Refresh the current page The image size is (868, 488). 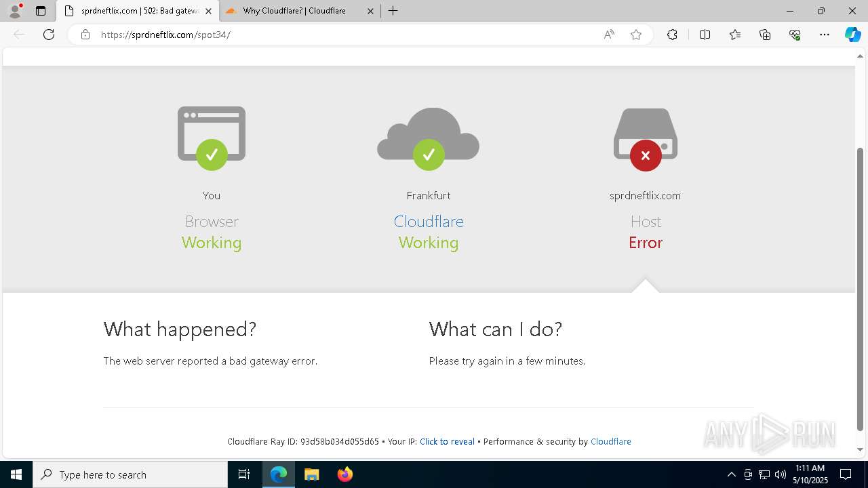[49, 35]
